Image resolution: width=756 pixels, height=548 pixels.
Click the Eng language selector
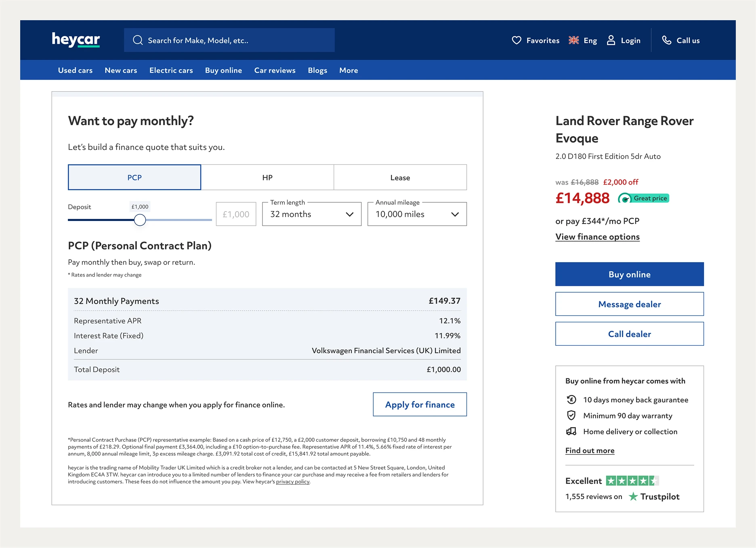590,40
